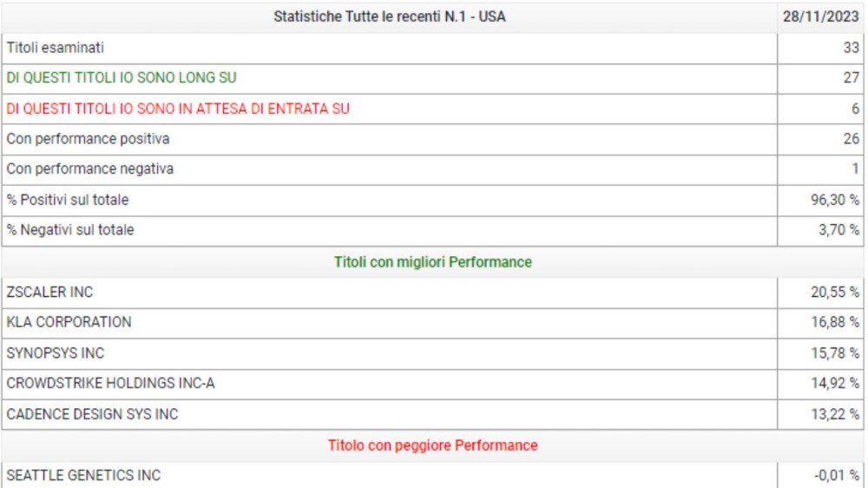Select the 'Con performance positiva' label
Image resolution: width=868 pixels, height=488 pixels.
point(88,139)
